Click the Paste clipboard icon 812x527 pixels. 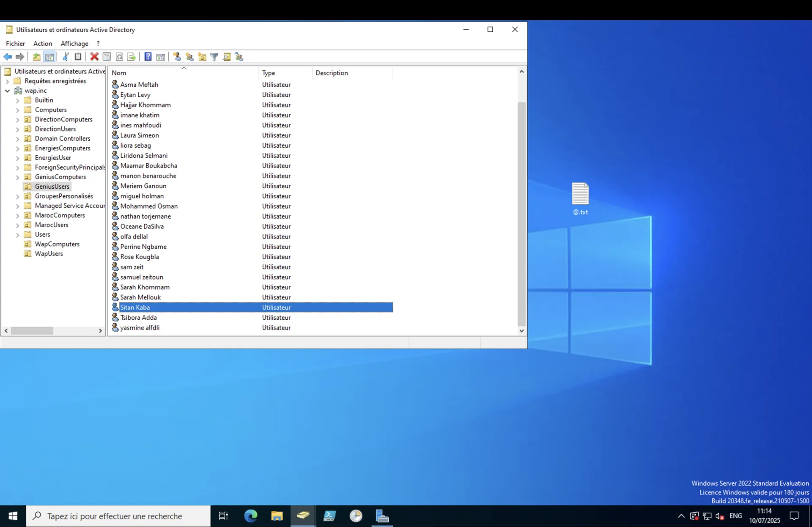click(78, 57)
